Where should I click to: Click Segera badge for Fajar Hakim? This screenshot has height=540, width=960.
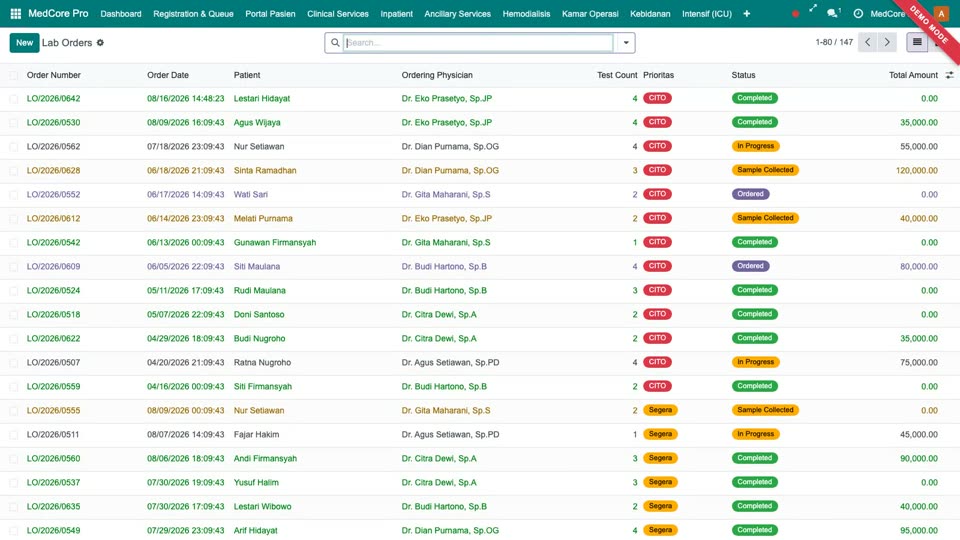(x=660, y=434)
